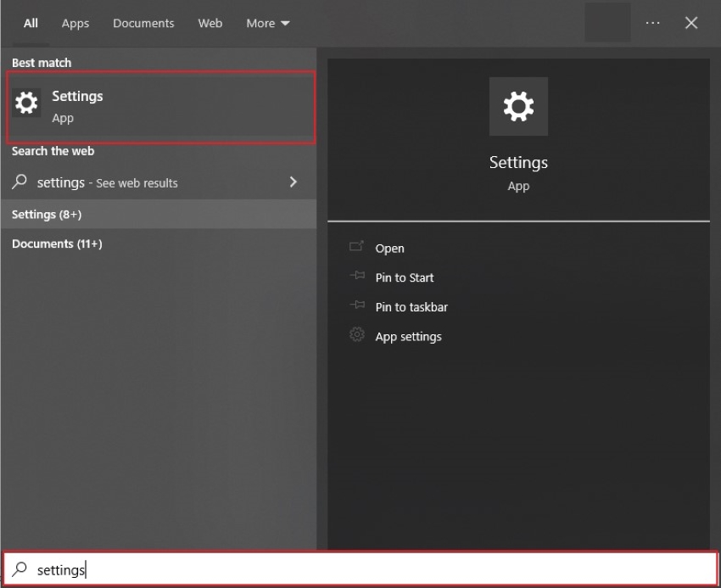Click the large Settings gear in the preview pane
The width and height of the screenshot is (721, 588).
(518, 106)
